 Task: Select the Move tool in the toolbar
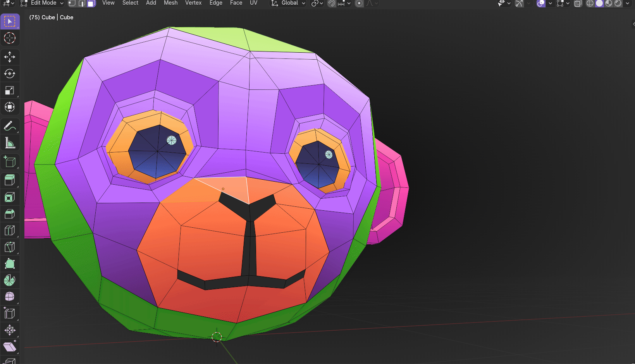point(10,57)
